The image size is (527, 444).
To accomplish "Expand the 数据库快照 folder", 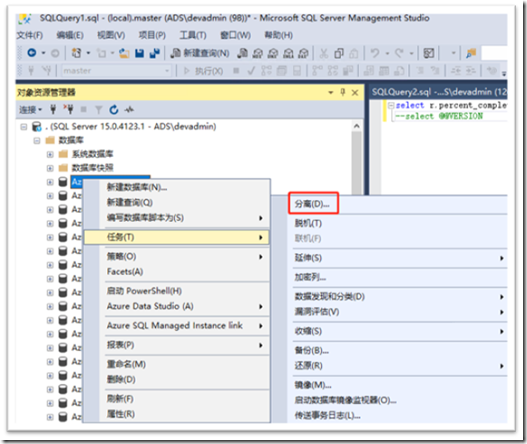I will click(50, 168).
